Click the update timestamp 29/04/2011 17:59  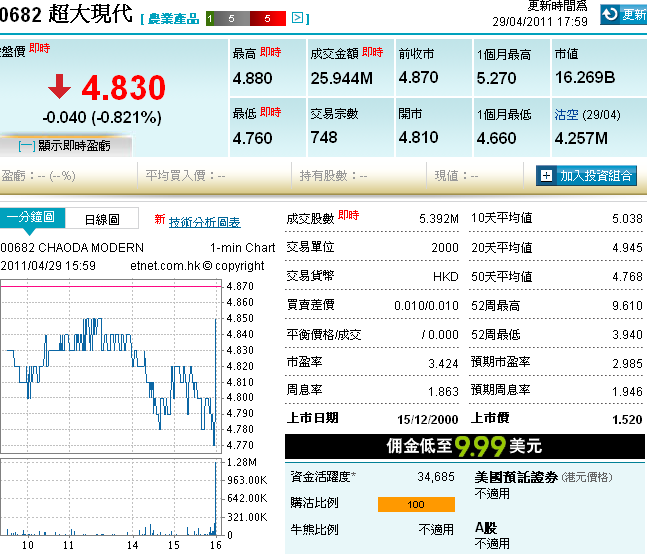pos(540,21)
